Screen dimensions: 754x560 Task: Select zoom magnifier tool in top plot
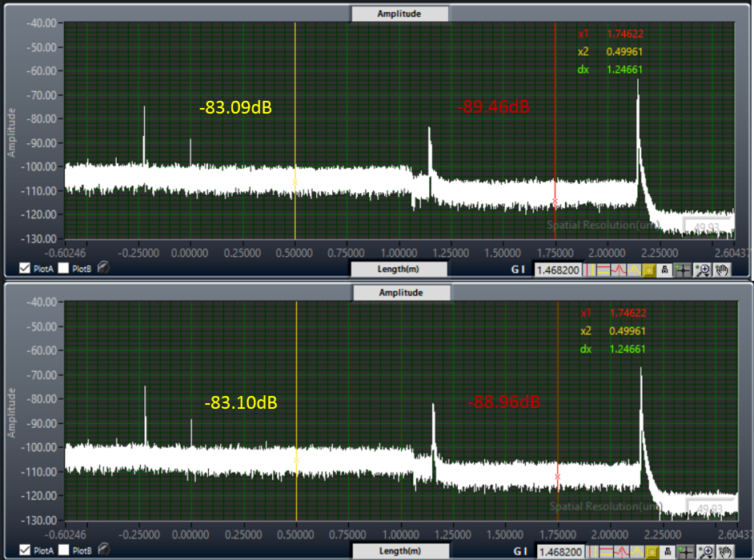[x=703, y=270]
